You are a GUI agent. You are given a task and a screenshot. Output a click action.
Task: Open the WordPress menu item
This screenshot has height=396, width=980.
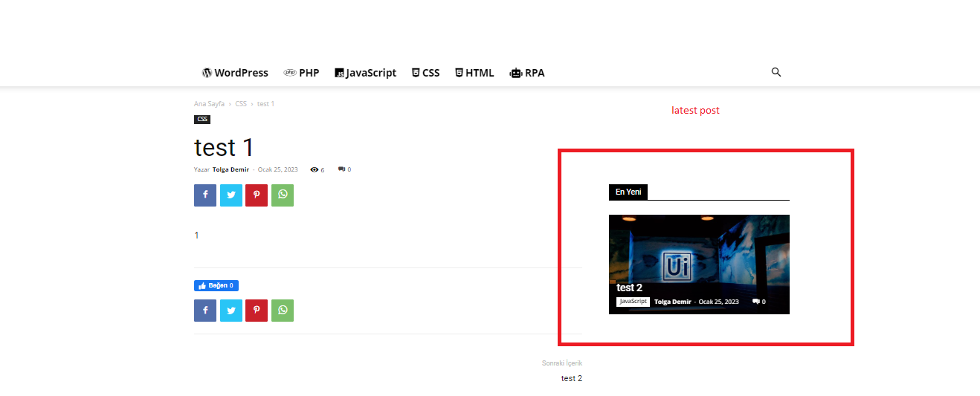point(235,73)
